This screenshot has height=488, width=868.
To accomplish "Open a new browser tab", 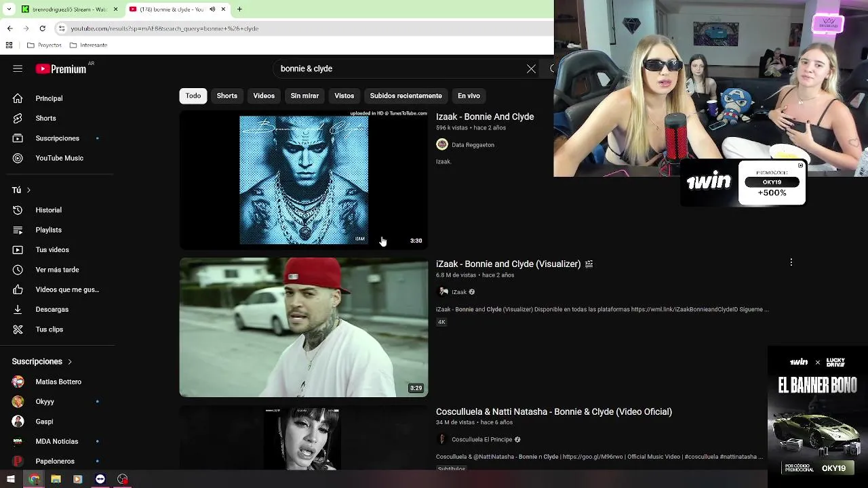I will pos(239,9).
